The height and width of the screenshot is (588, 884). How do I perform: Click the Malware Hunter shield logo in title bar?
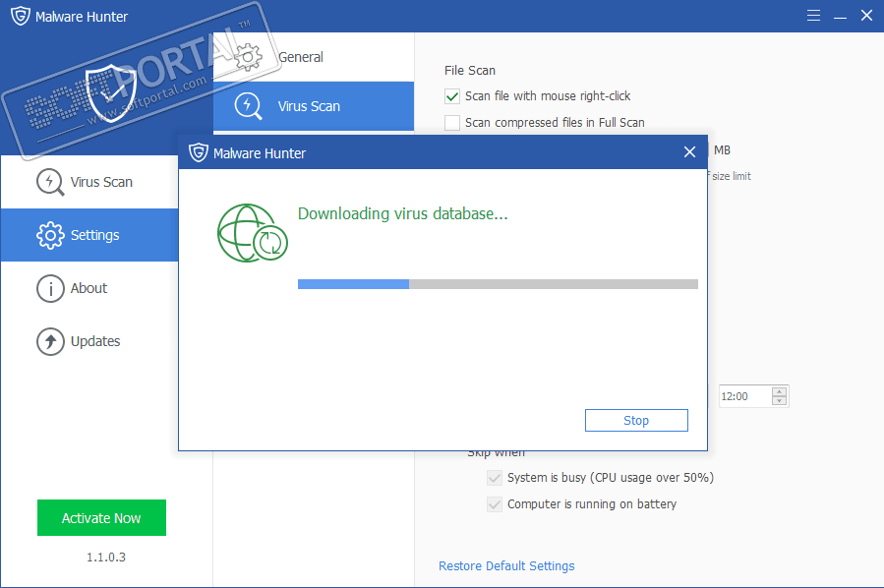pos(21,16)
